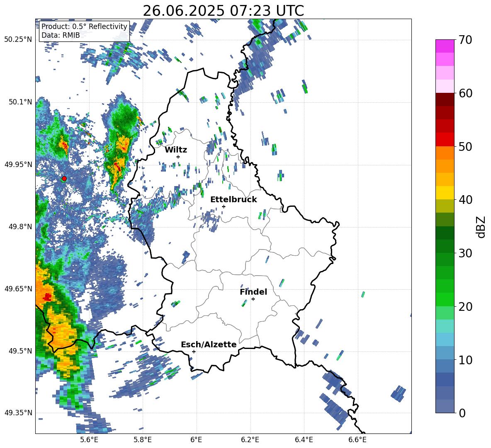Click the 'Product: 0.5° Reflectivity' legend text
491x448 pixels.
84,27
